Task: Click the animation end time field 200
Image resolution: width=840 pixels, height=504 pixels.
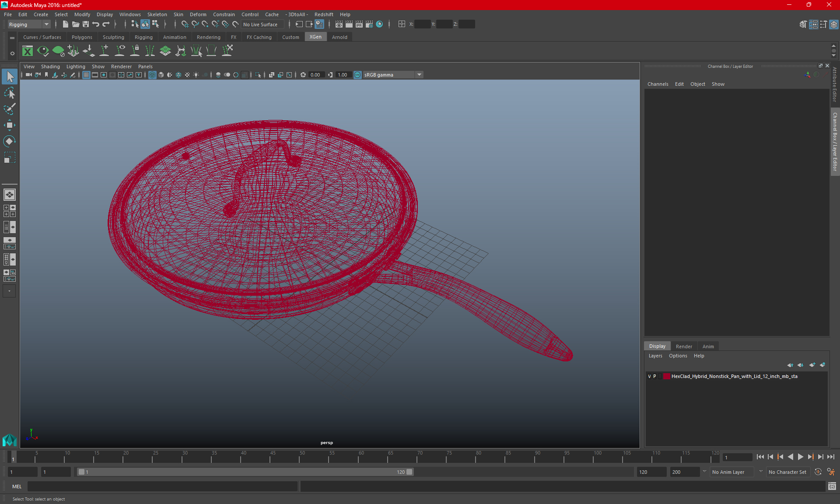Action: pyautogui.click(x=685, y=472)
